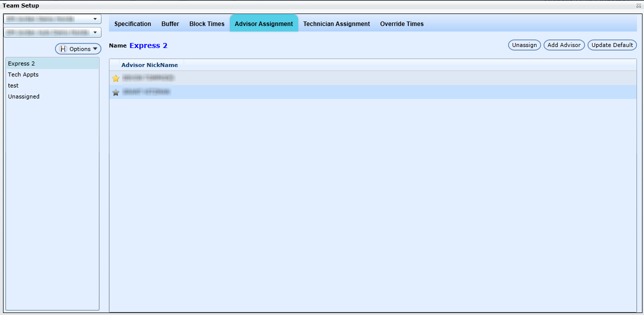Click the gray star in second advisor row
Image resolution: width=644 pixels, height=315 pixels.
point(116,92)
